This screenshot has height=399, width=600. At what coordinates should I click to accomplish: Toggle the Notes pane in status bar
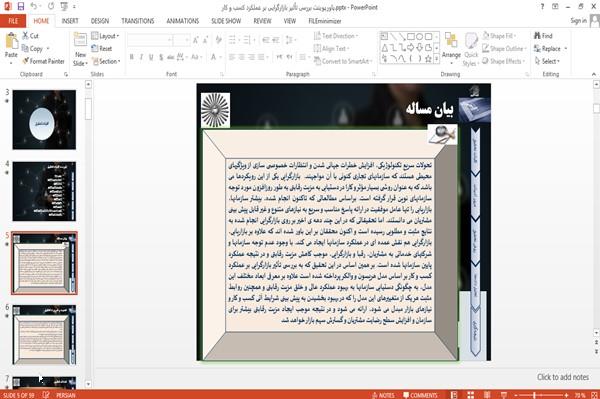pyautogui.click(x=383, y=395)
